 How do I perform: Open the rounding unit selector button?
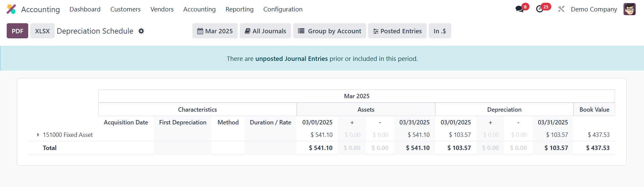pyautogui.click(x=440, y=31)
